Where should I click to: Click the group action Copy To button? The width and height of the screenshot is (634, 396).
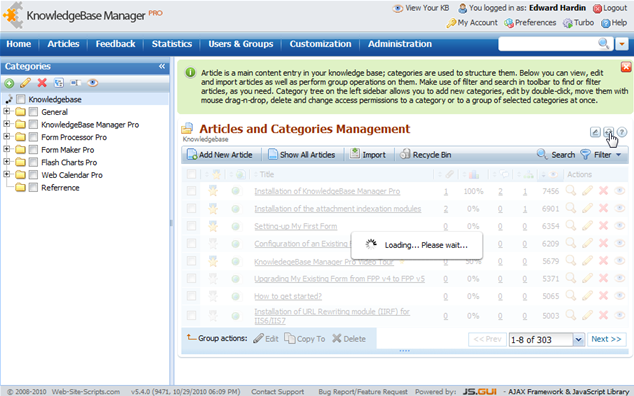point(304,339)
